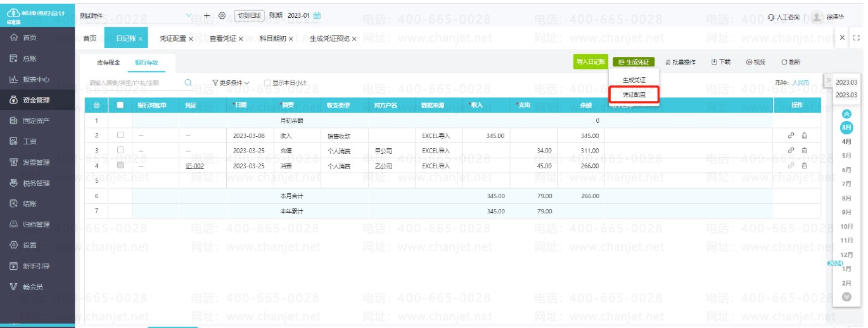This screenshot has height=328, width=868.
Task: Open the 账期 calendar icon
Action: [317, 15]
